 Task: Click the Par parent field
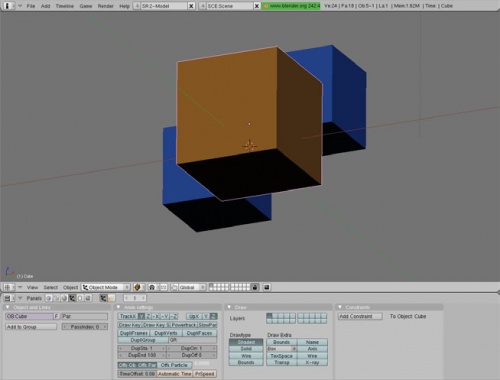(85, 316)
